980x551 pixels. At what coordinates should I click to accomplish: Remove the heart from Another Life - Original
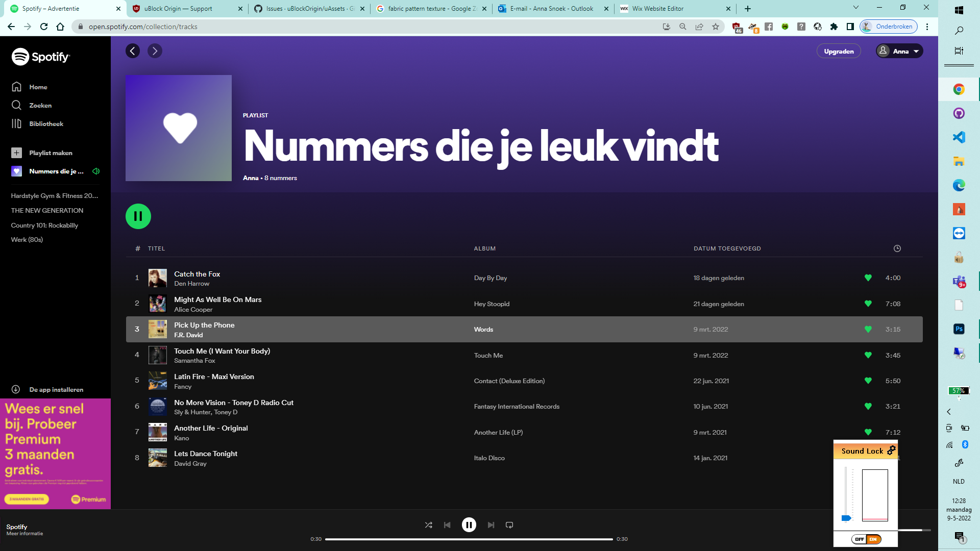[868, 432]
